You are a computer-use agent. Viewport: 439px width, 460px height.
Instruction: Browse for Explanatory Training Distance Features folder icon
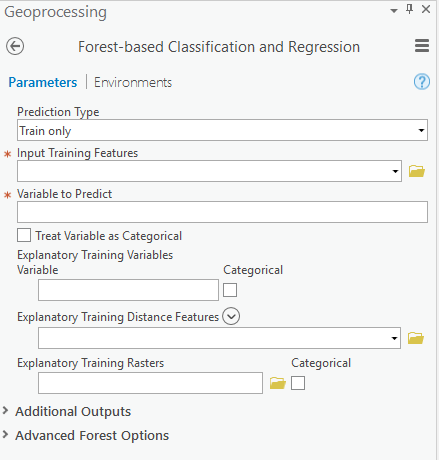point(416,338)
